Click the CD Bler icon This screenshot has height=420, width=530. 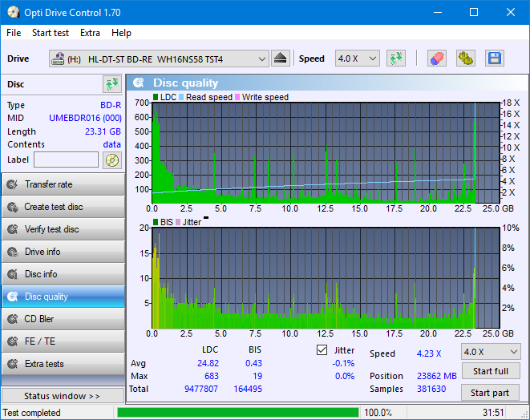coord(13,319)
